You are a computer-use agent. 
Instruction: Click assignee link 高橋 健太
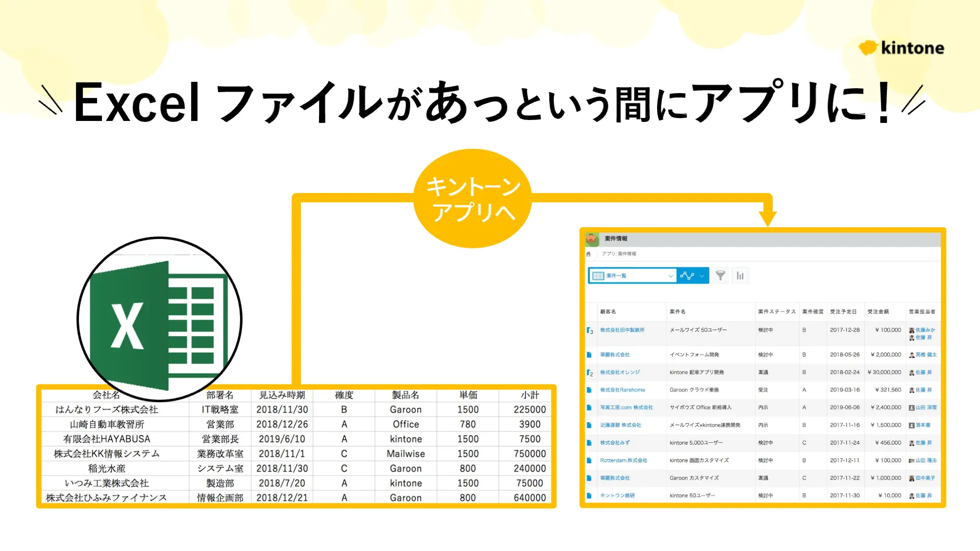click(926, 355)
